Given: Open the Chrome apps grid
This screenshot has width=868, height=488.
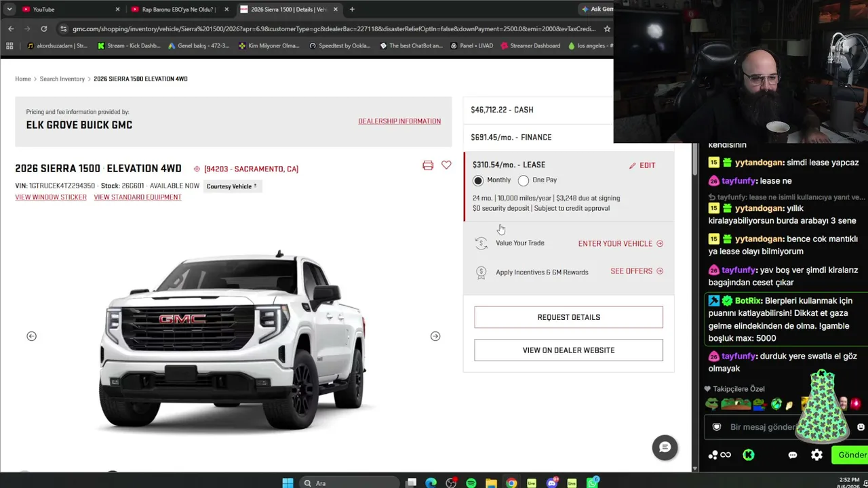Looking at the screenshot, I should point(9,46).
